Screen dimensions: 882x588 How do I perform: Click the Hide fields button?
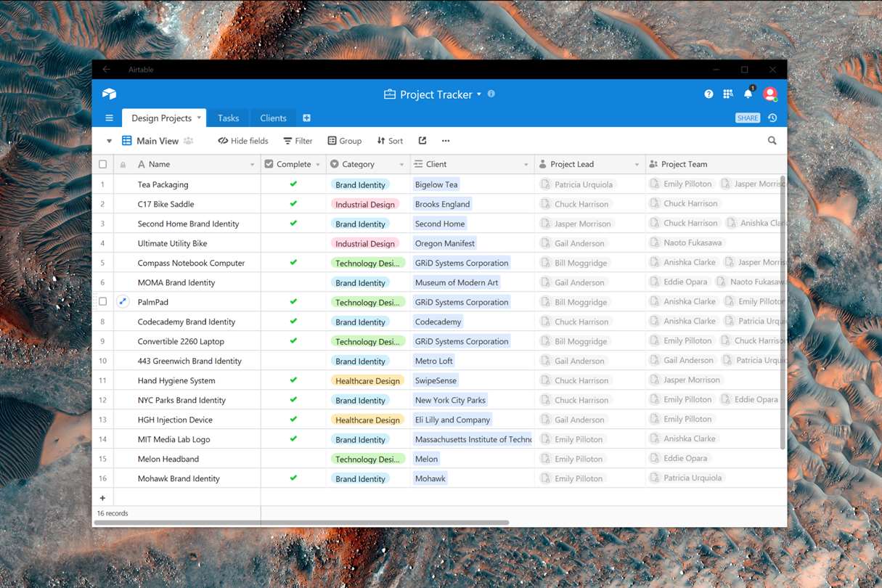[x=243, y=141]
